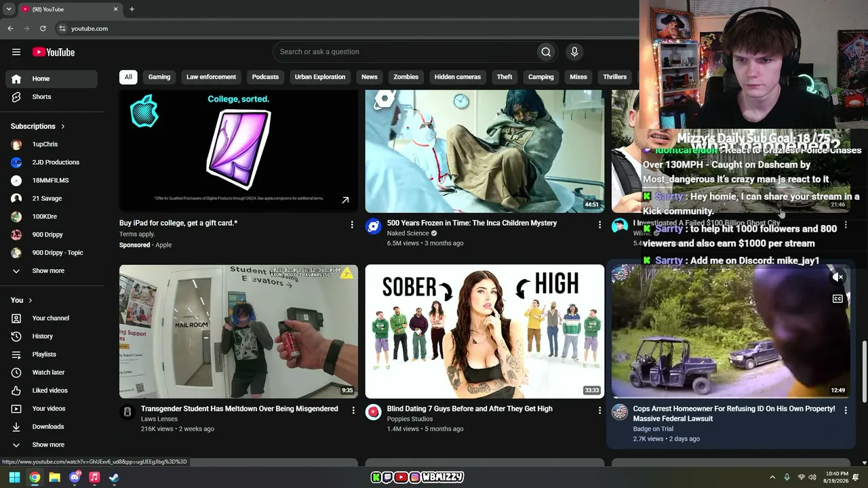The width and height of the screenshot is (868, 488).
Task: Expand Show more subscriptions
Action: point(52,271)
